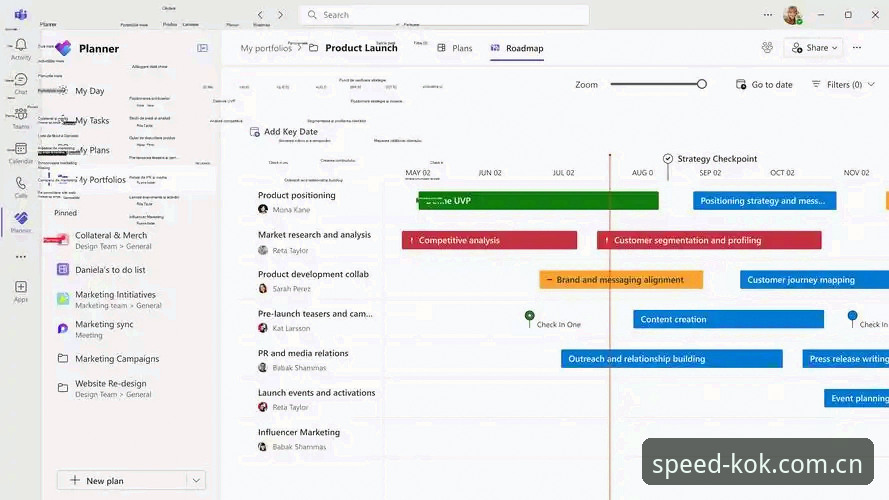Screen dimensions: 889x500
Task: Click the Go to date button
Action: click(x=764, y=84)
